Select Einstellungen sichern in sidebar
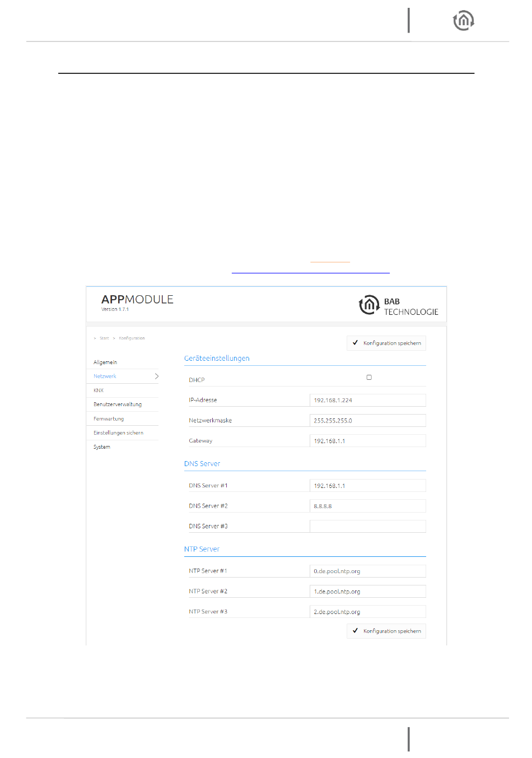The width and height of the screenshot is (532, 758). point(118,433)
